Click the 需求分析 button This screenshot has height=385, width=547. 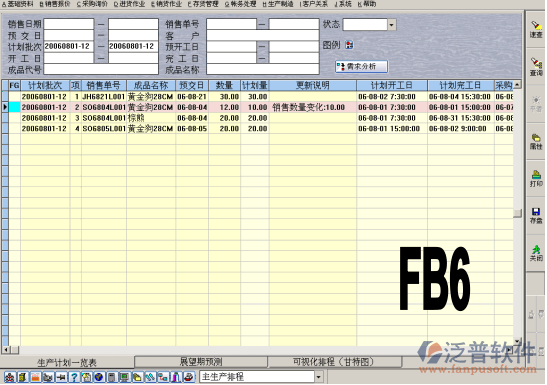[361, 67]
